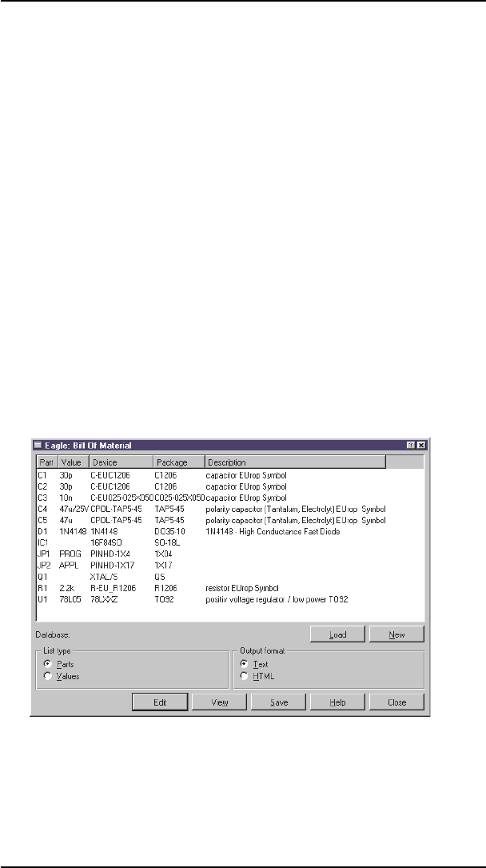Select part C4 with value 47u/25V
486x868 pixels.
[x=230, y=509]
